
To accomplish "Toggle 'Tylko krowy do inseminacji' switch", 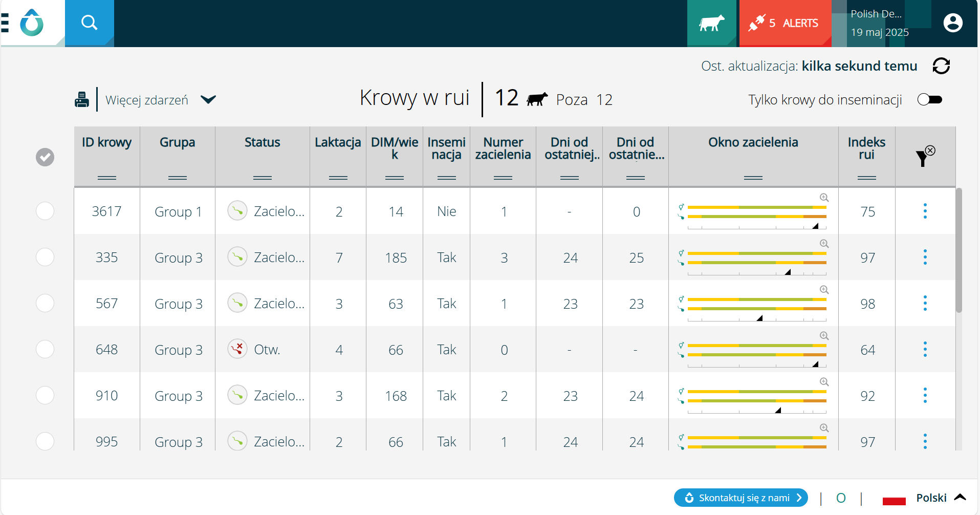I will pos(929,99).
